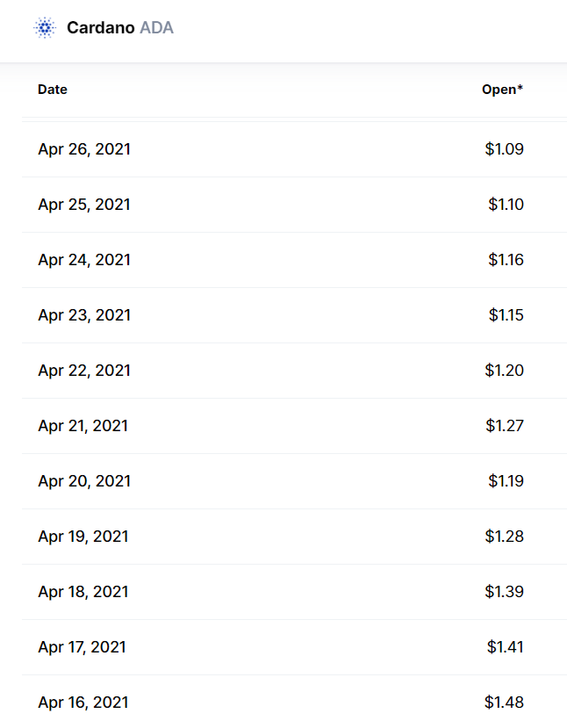Click the Apr 20, 2021 date
567x728 pixels.
(84, 481)
